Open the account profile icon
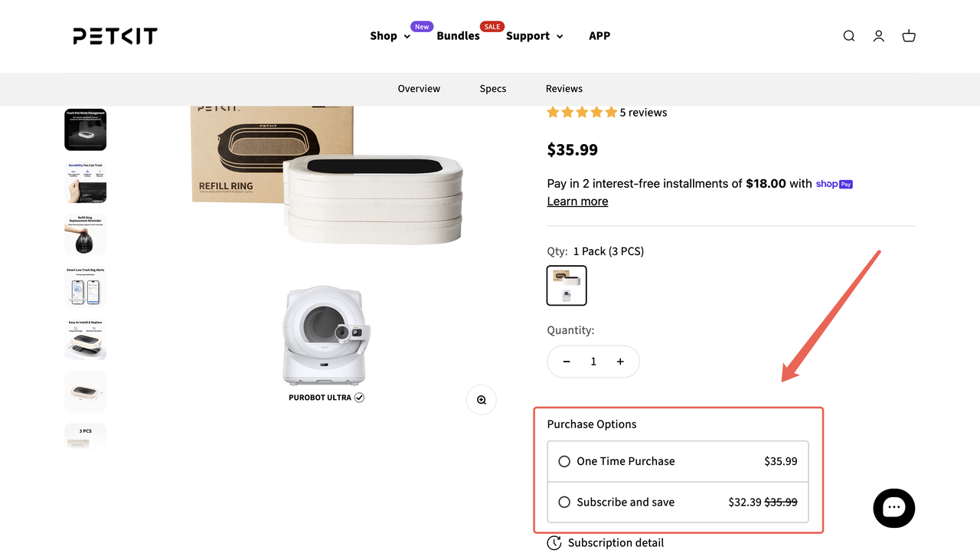This screenshot has width=980, height=560. [x=878, y=36]
